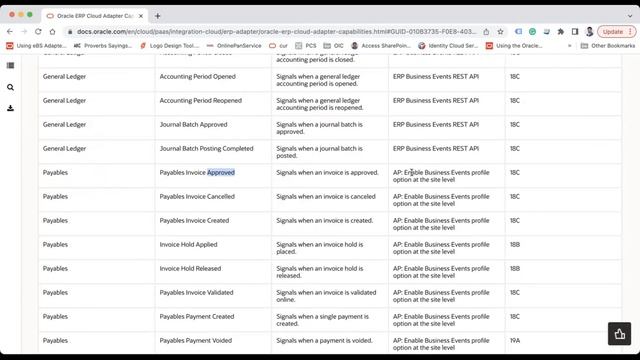Open the Extensions puzzle icon
The width and height of the screenshot is (640, 360).
[x=561, y=31]
